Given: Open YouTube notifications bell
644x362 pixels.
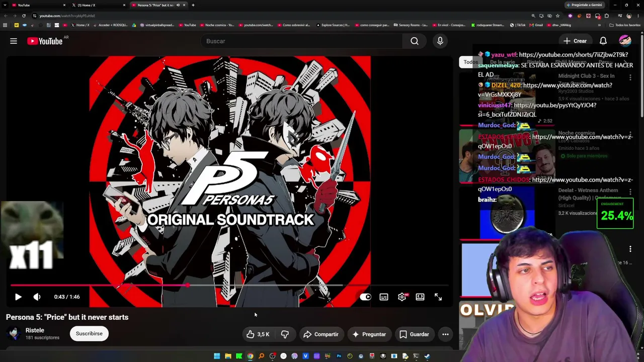Looking at the screenshot, I should pos(603,41).
